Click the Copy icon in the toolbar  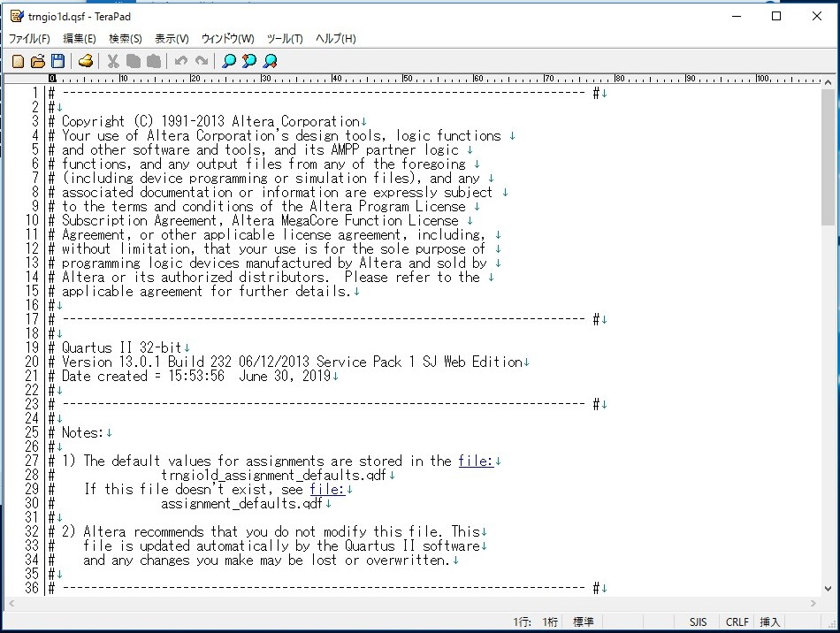point(134,61)
